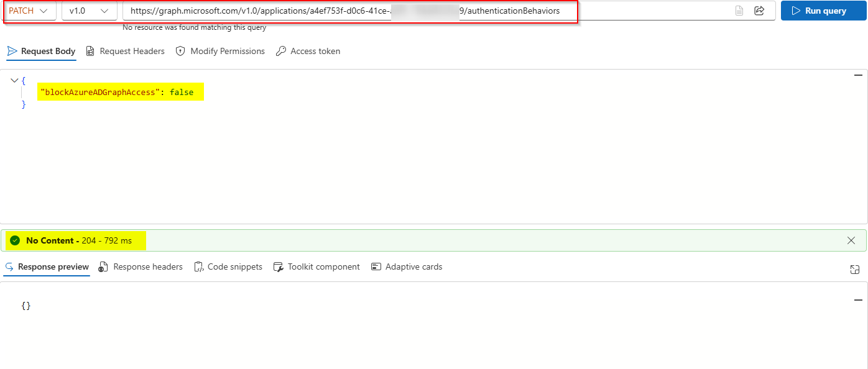Click the Request Body send icon
This screenshot has width=868, height=369.
pyautogui.click(x=12, y=51)
